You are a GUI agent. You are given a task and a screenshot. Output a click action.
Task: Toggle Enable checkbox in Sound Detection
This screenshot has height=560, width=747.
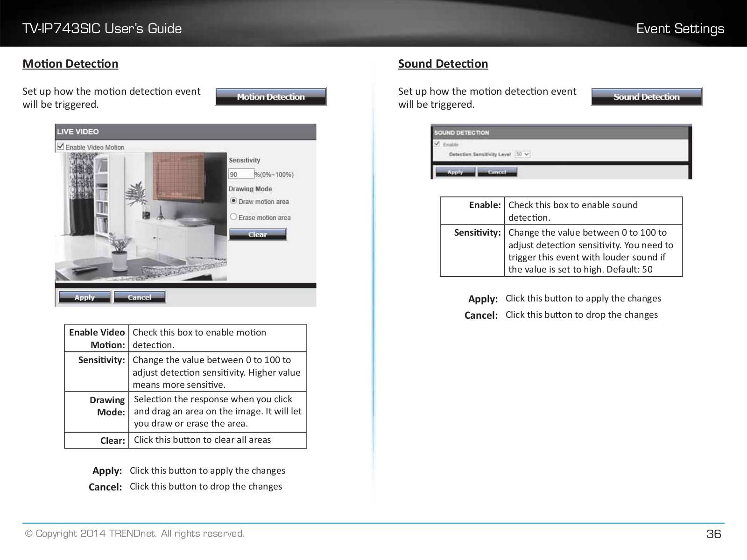[438, 144]
